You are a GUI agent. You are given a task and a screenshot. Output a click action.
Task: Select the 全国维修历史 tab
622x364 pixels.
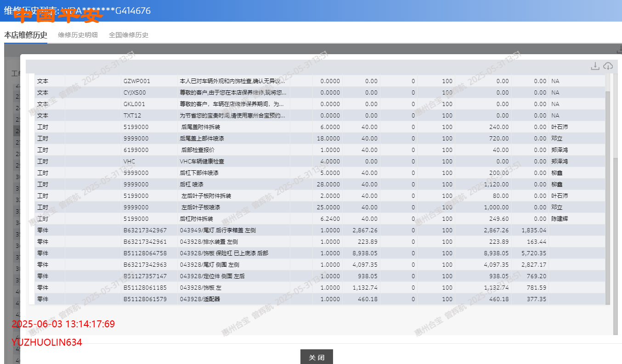tap(129, 35)
